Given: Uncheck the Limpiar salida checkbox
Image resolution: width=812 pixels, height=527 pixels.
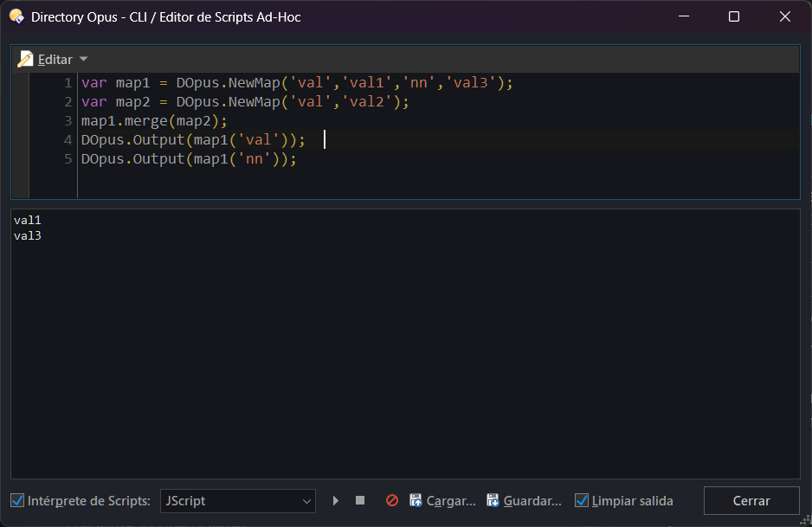Looking at the screenshot, I should click(x=582, y=500).
